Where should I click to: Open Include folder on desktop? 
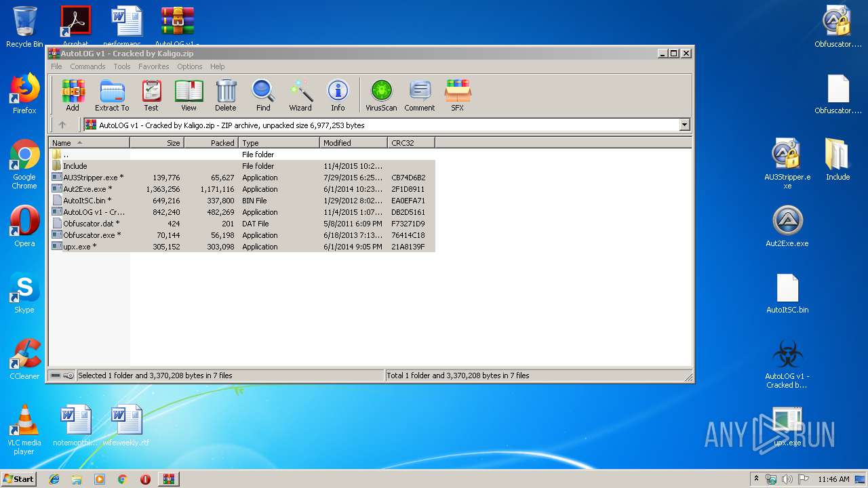[x=837, y=160]
